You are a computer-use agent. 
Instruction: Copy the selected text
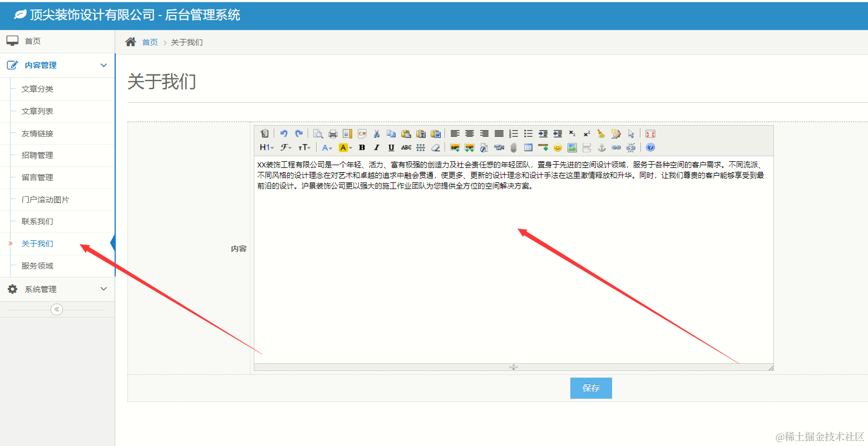[x=391, y=133]
